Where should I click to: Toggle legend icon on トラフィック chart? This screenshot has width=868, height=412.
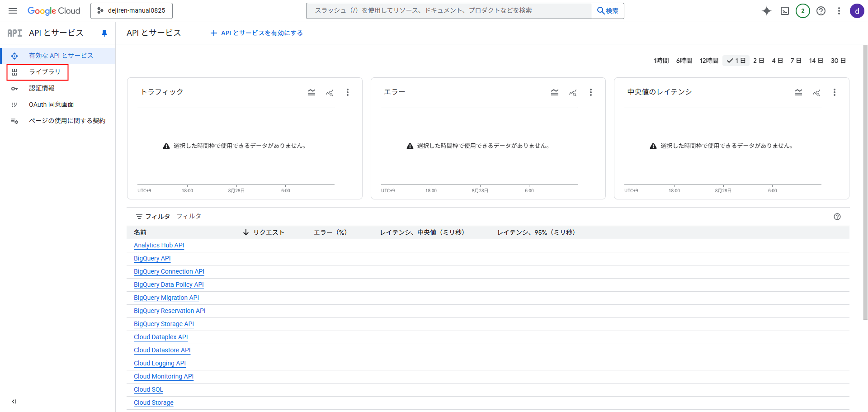[x=311, y=92]
